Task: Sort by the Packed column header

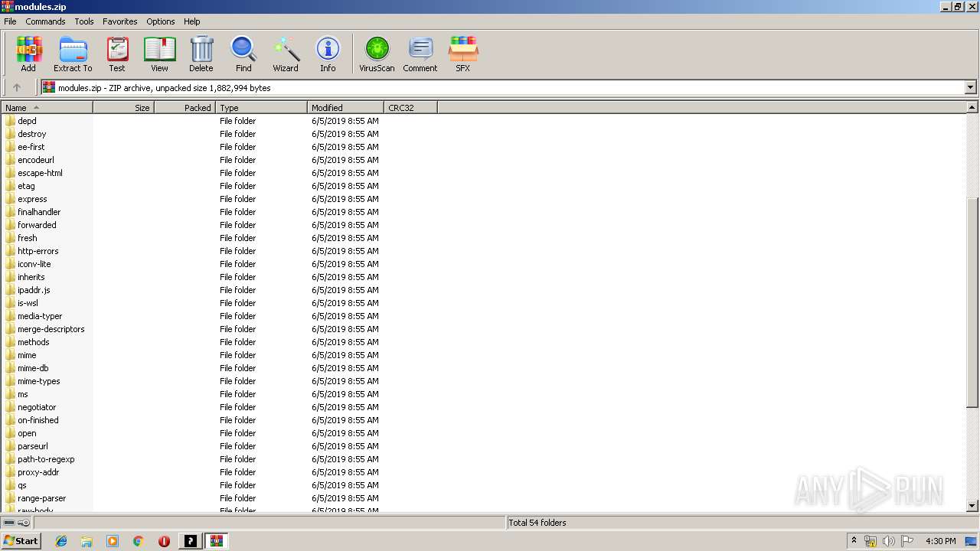Action: [x=185, y=107]
